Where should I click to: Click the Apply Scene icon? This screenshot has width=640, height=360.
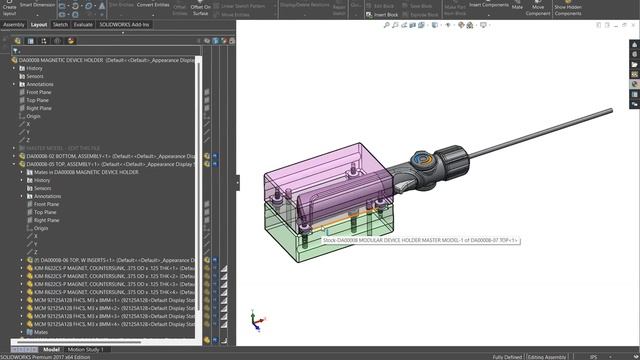(x=470, y=25)
